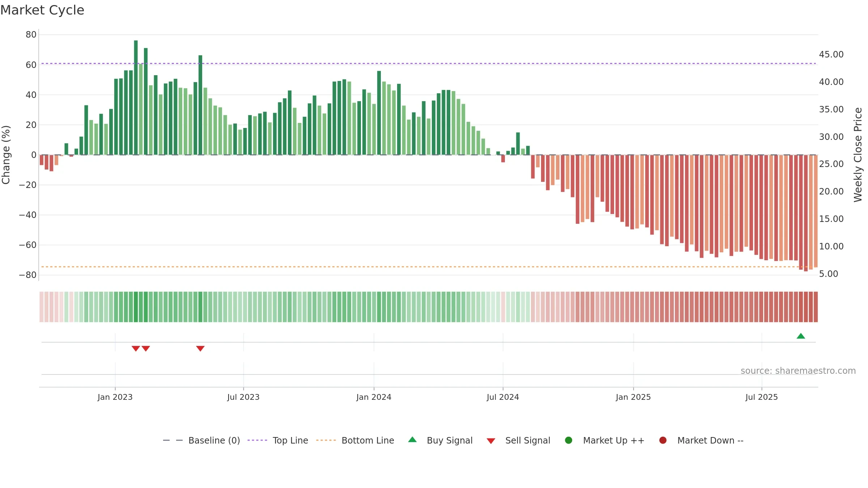868x488 pixels.
Task: Click the Weekly Close Price axis title
Action: tap(858, 155)
